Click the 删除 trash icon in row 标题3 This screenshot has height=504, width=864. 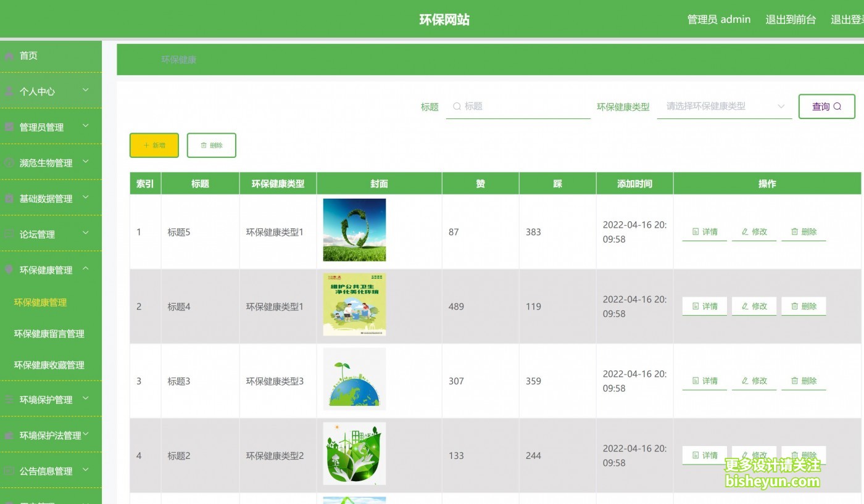pyautogui.click(x=794, y=381)
